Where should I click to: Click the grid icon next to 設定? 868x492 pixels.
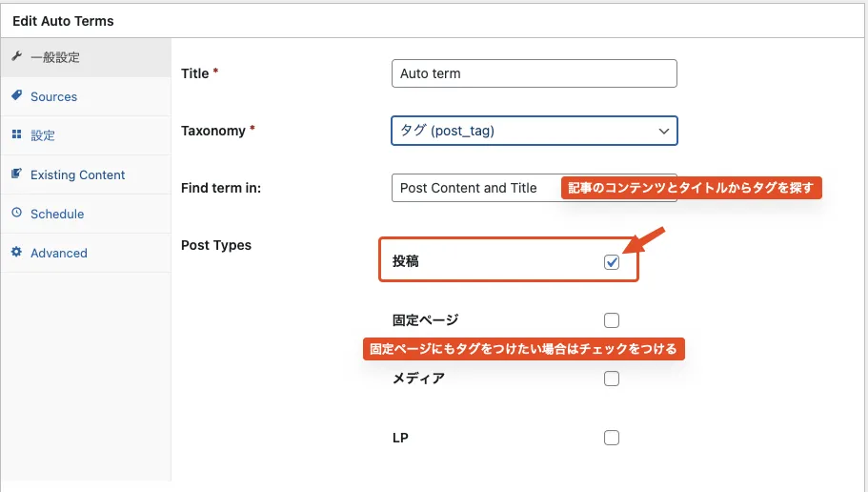click(x=16, y=134)
